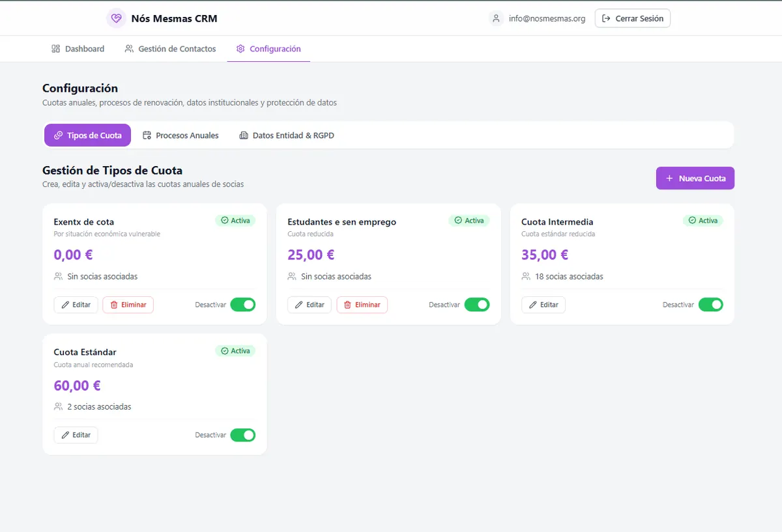
Task: Click the people icon beside 18 socias asociadas
Action: pos(526,276)
